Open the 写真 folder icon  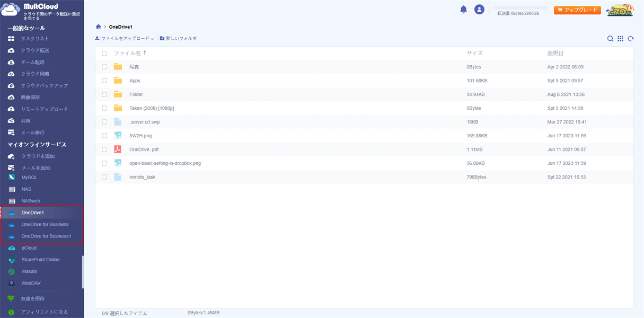pyautogui.click(x=118, y=67)
